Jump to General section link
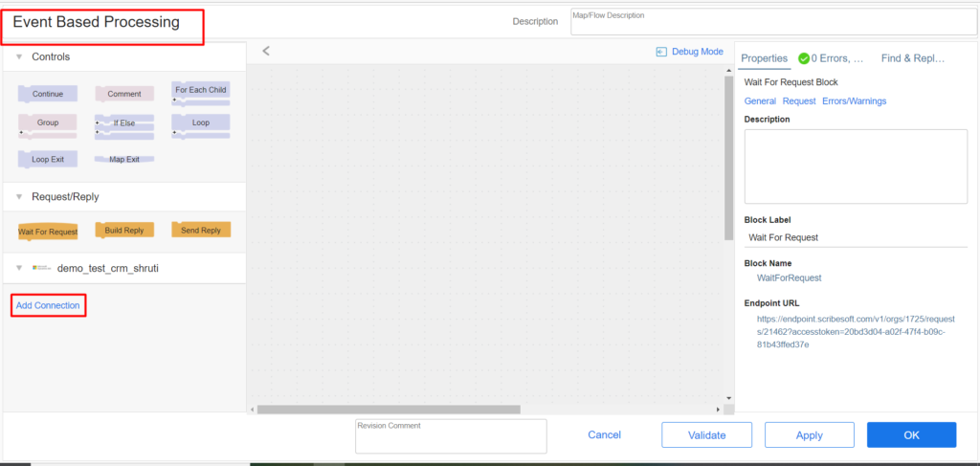Image resolution: width=980 pixels, height=466 pixels. click(760, 100)
